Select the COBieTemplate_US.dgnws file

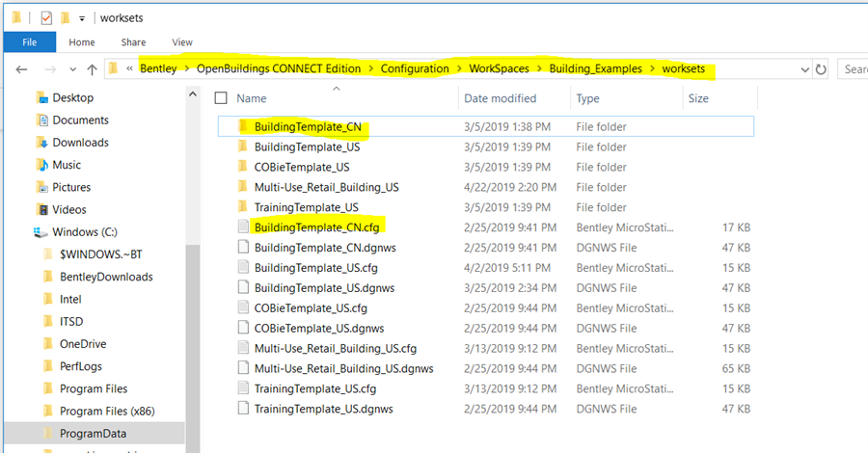[319, 328]
